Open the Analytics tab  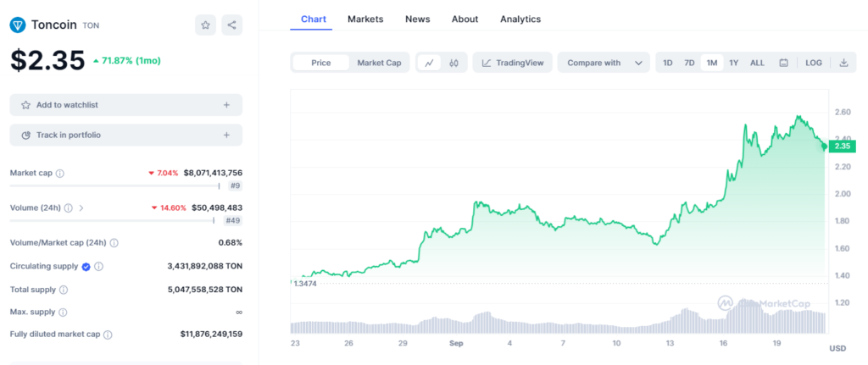[x=520, y=19]
